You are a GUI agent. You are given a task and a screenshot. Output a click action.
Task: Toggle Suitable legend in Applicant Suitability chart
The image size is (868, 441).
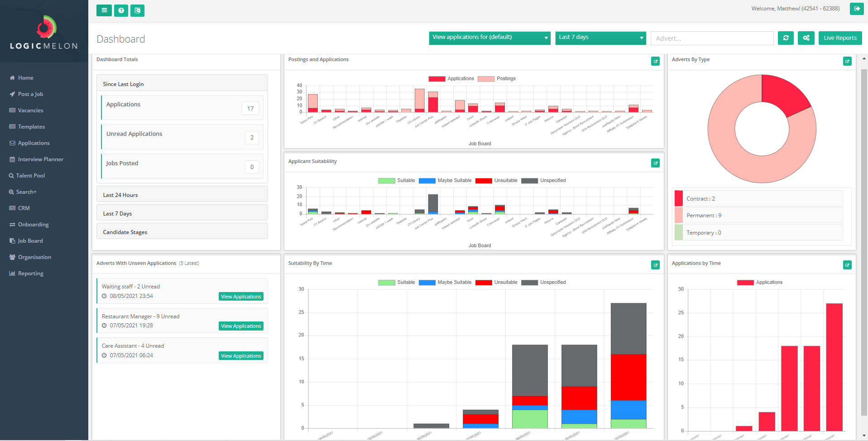pos(396,181)
